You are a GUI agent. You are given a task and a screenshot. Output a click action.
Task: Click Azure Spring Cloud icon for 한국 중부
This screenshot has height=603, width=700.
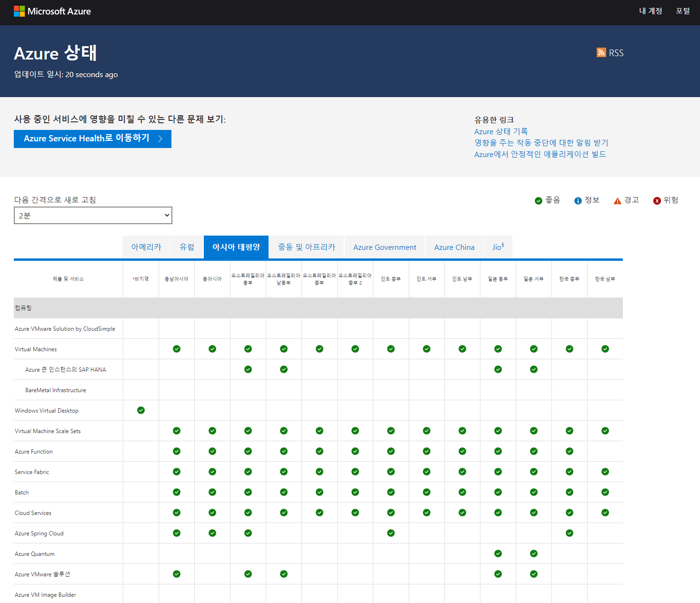[570, 533]
